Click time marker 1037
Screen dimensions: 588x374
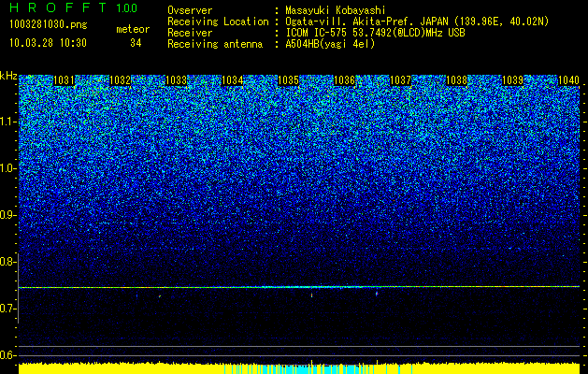(x=400, y=80)
